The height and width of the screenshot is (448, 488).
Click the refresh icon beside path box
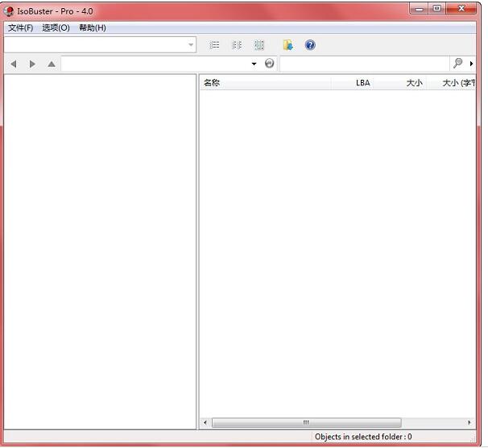[x=270, y=63]
